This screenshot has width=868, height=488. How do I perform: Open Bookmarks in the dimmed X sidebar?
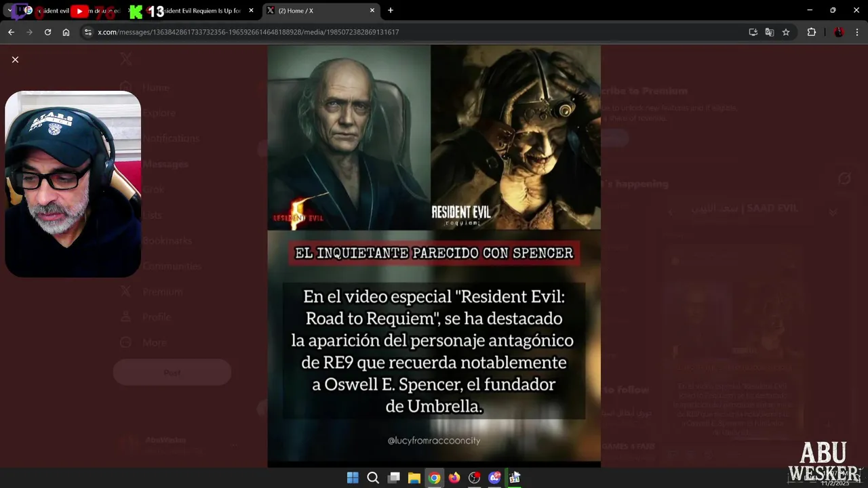[x=155, y=241]
